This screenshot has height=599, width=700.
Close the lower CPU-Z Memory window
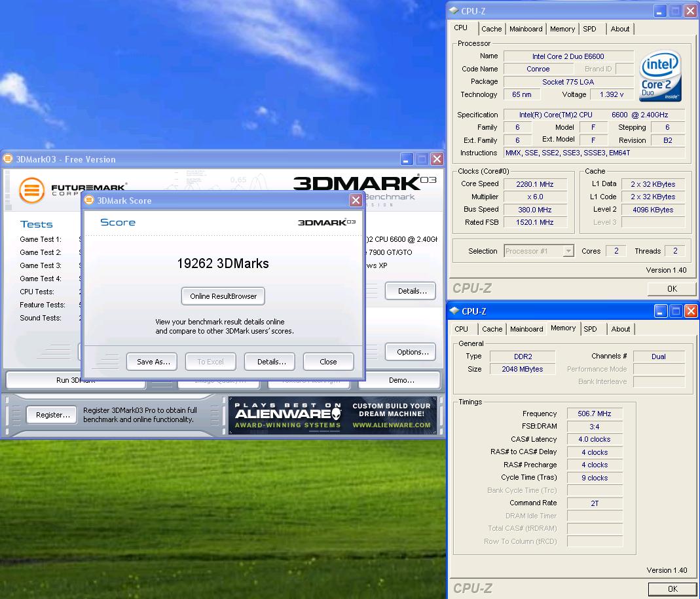pyautogui.click(x=691, y=311)
